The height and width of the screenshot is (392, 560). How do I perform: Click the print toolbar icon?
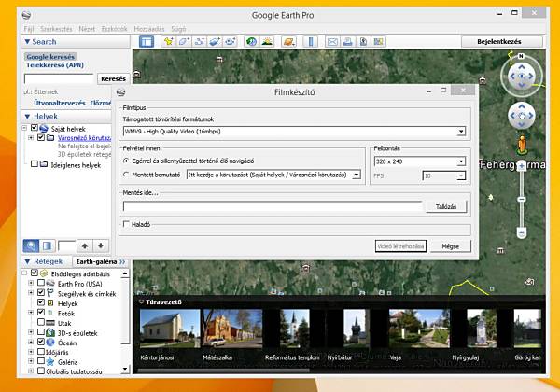(347, 42)
